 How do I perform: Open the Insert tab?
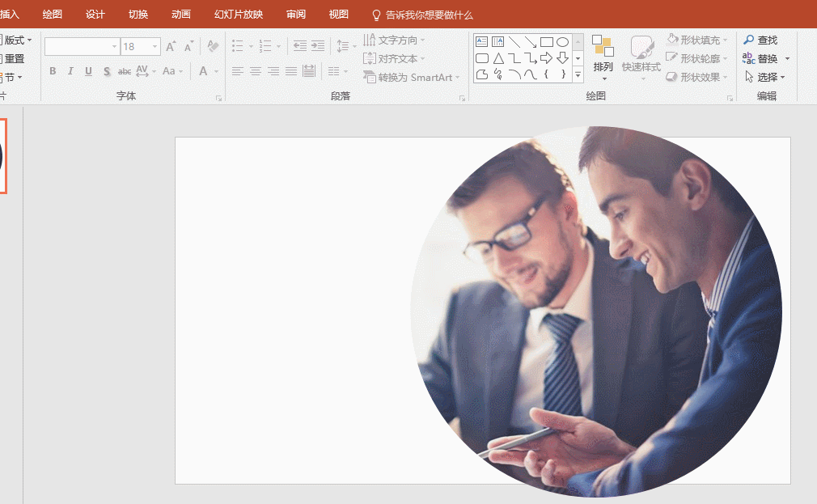click(10, 15)
